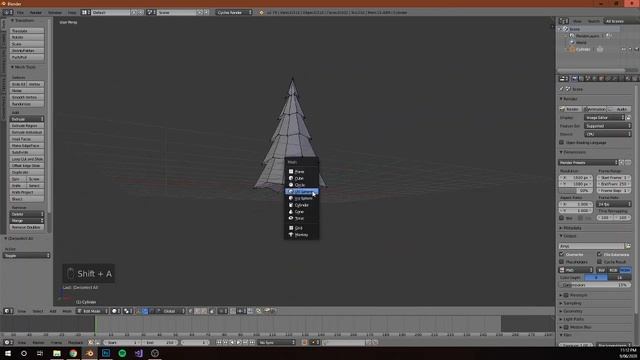Select the BW color mode
This screenshot has height=360, width=640.
point(601,270)
